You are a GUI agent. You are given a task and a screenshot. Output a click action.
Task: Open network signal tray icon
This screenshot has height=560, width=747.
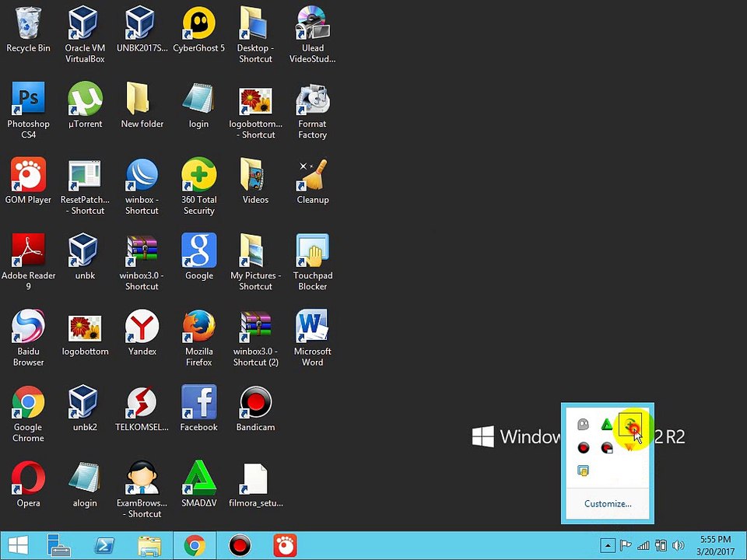(x=644, y=546)
